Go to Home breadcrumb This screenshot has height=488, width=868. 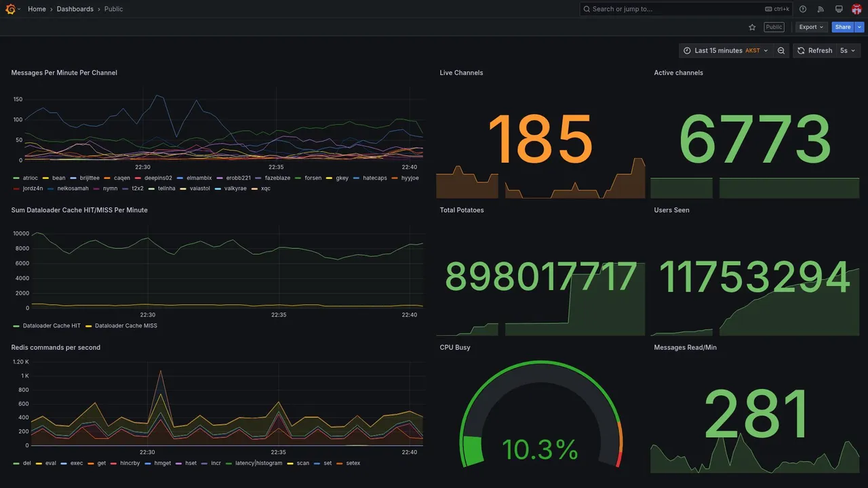coord(37,9)
